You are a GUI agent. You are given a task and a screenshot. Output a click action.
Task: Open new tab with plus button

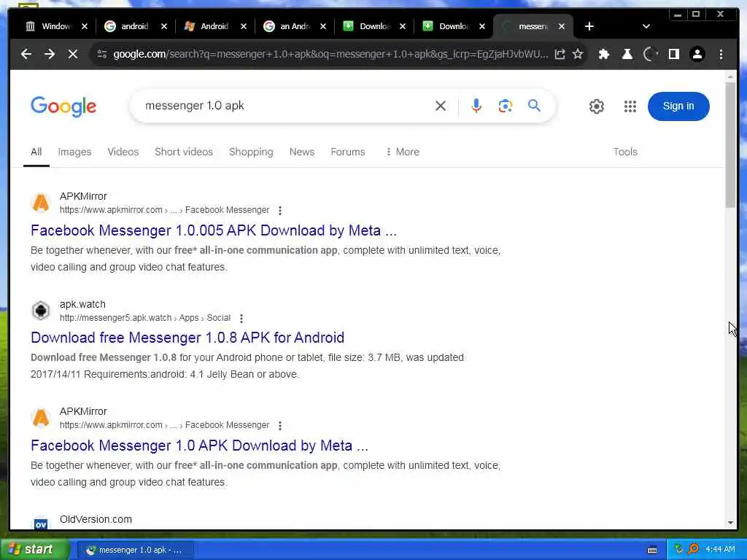point(589,26)
